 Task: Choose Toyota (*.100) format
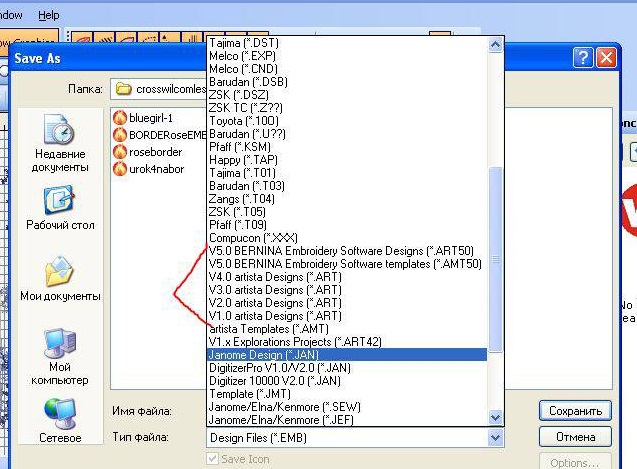[347, 121]
